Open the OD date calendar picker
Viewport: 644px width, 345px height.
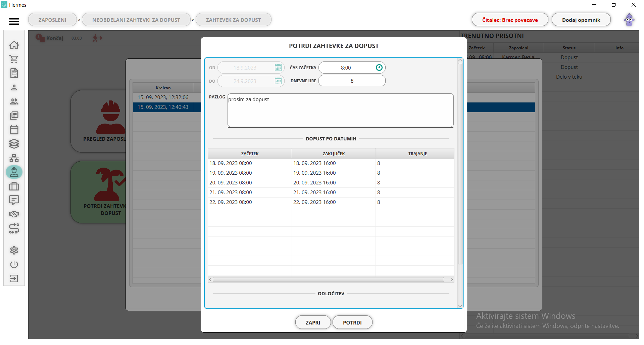tap(278, 68)
